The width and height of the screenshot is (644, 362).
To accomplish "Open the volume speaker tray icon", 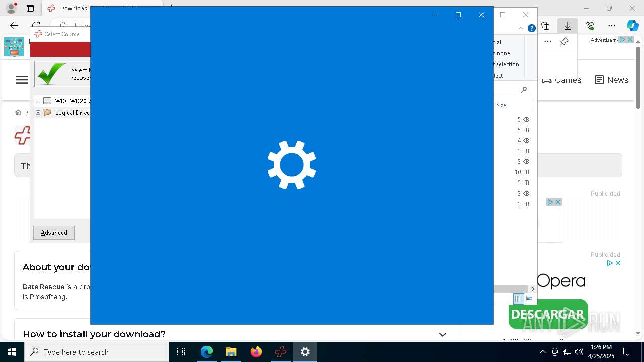I will tap(579, 352).
